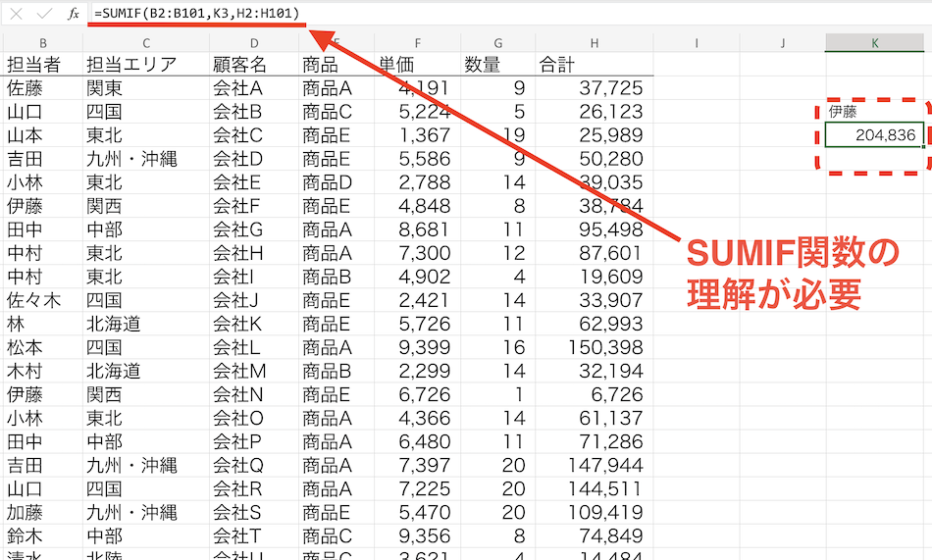Click the cell 会社S
932x560 pixels.
(x=254, y=513)
